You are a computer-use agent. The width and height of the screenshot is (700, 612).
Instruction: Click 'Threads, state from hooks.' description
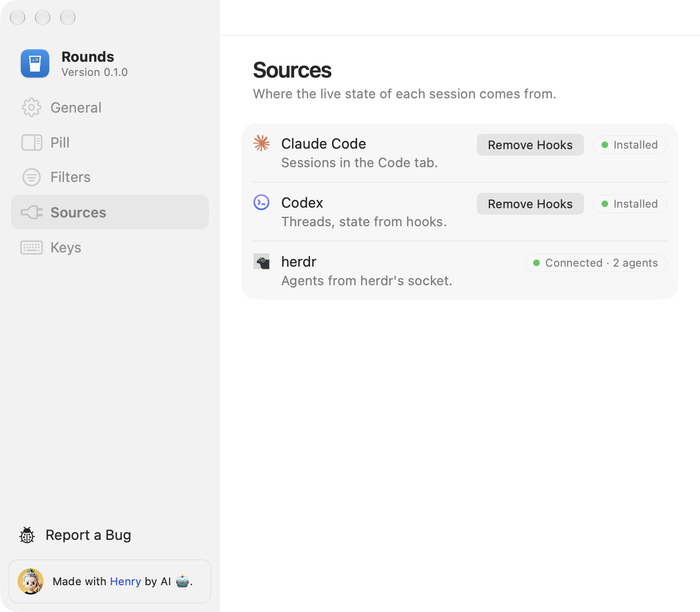[x=364, y=222]
